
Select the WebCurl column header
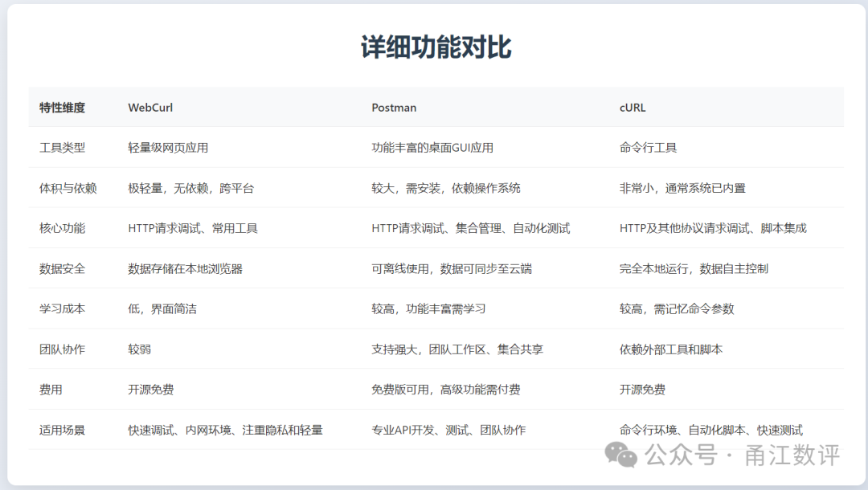click(x=150, y=108)
